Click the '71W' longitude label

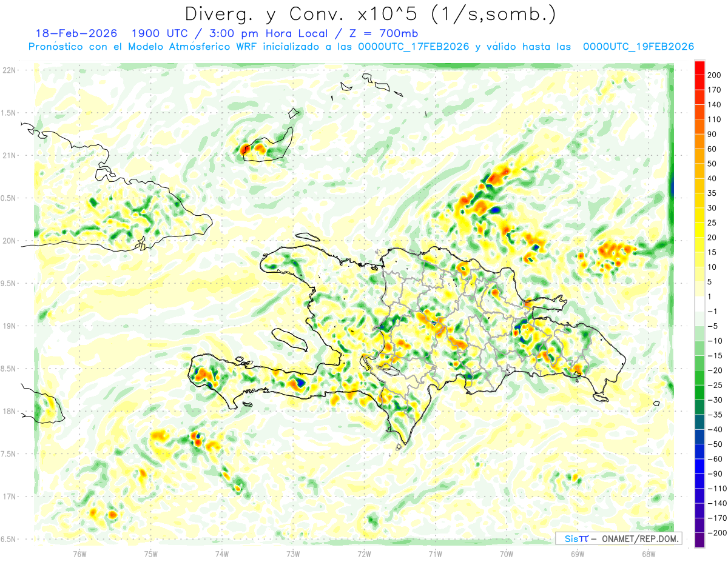tap(435, 554)
